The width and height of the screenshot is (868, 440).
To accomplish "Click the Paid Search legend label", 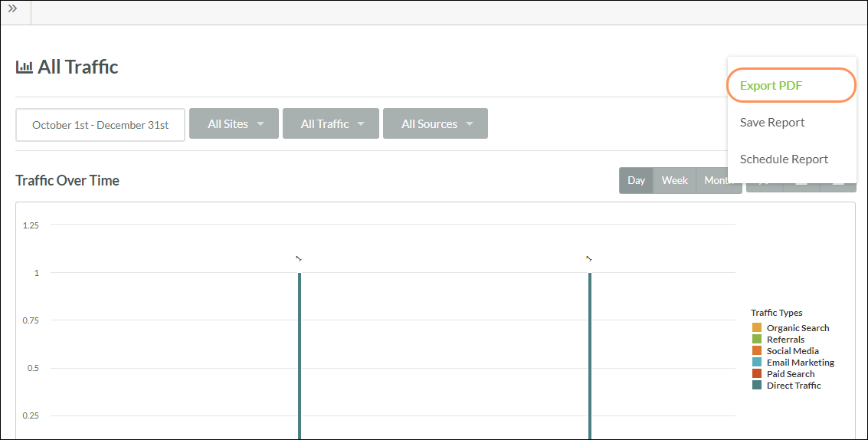I will coord(791,374).
